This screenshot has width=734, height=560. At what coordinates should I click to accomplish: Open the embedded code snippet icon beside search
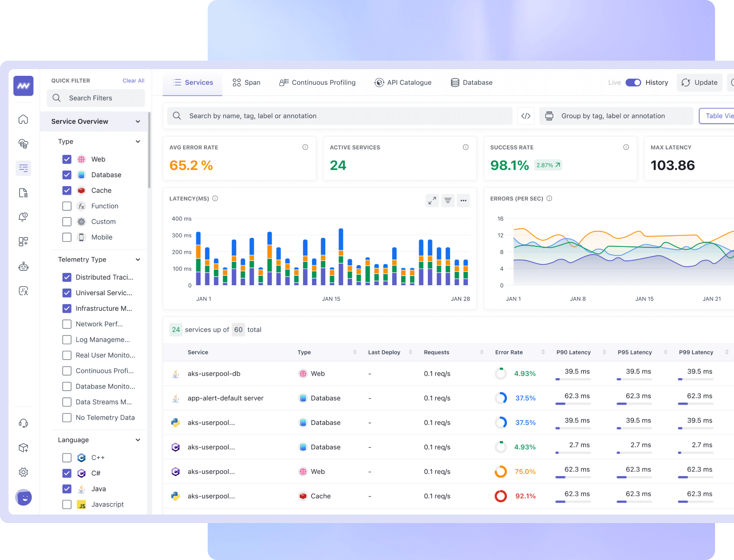pyautogui.click(x=525, y=116)
